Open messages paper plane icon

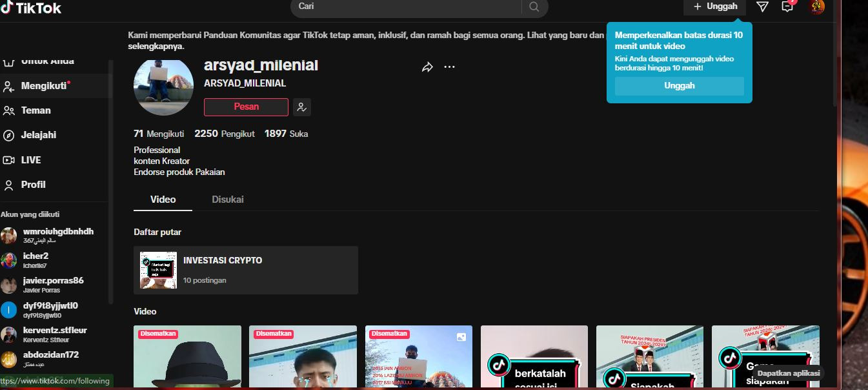pos(762,6)
